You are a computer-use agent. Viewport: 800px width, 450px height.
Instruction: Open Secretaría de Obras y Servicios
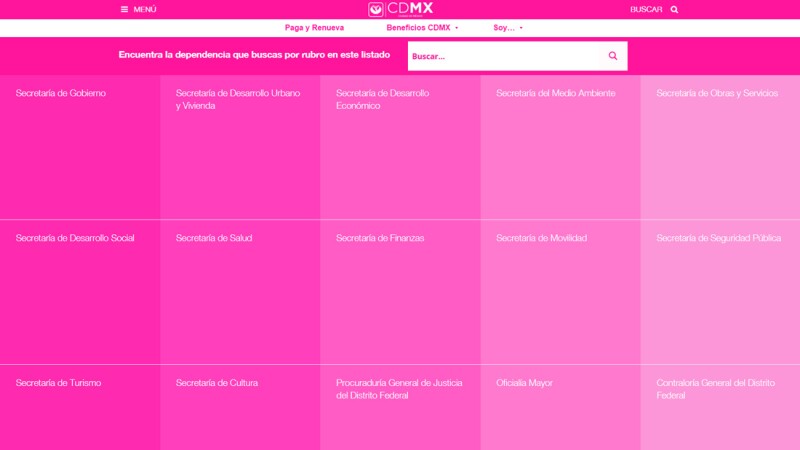pyautogui.click(x=717, y=93)
